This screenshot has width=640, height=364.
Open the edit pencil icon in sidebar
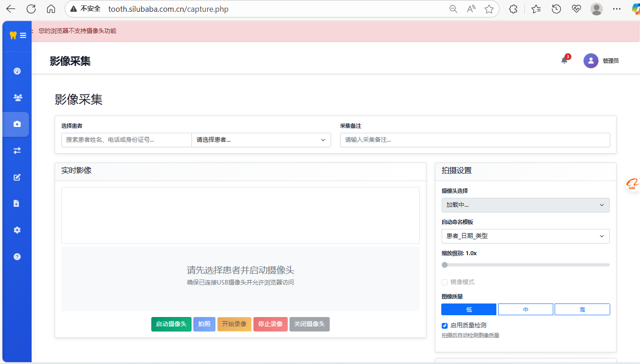17,177
